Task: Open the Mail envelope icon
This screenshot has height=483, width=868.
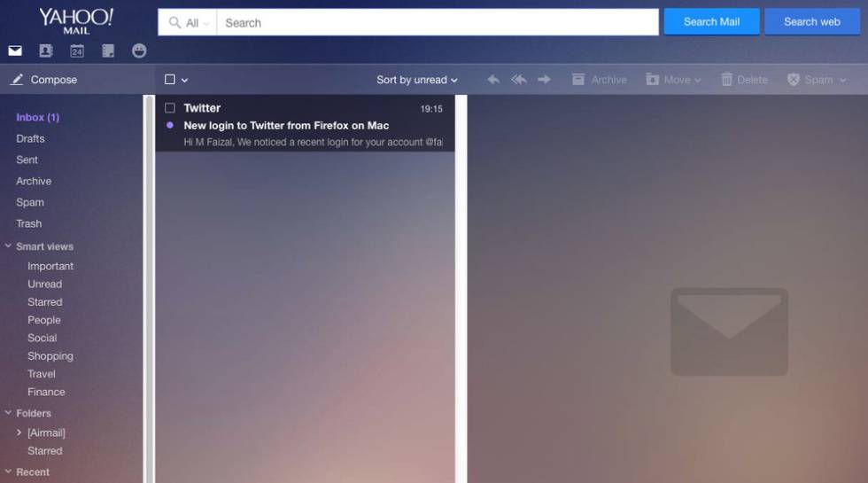Action: [15, 51]
